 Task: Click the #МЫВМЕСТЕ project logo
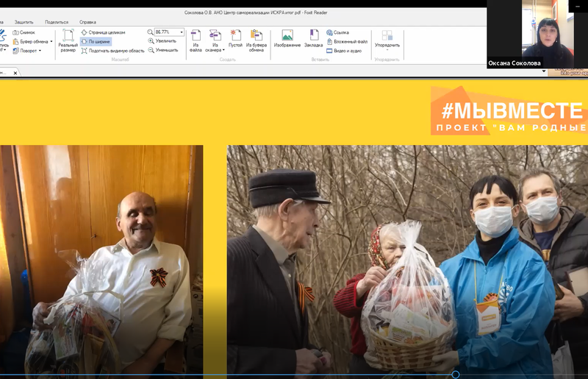click(x=509, y=111)
